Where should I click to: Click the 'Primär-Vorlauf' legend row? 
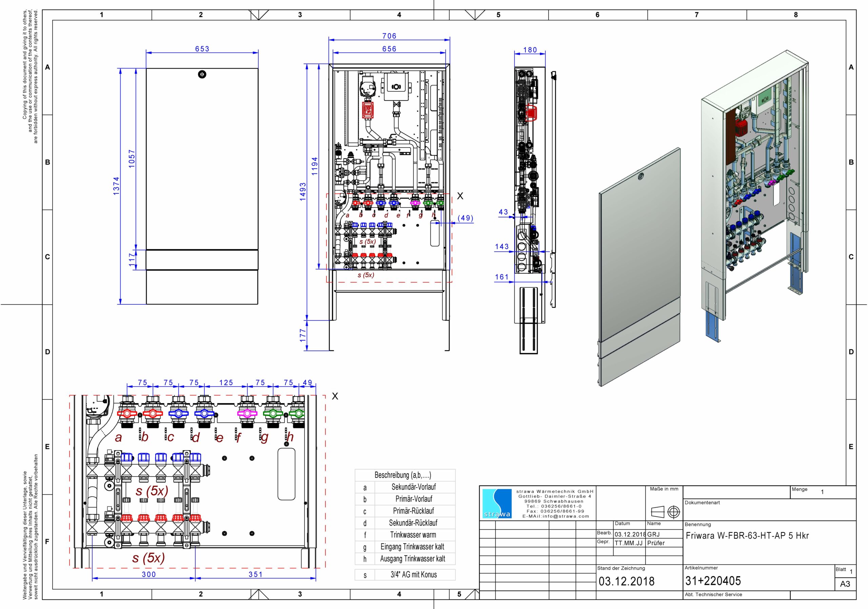pyautogui.click(x=405, y=499)
